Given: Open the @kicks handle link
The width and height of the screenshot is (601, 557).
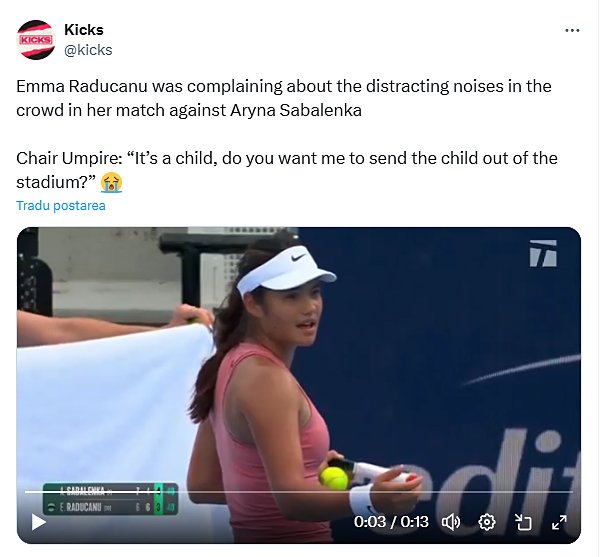Looking at the screenshot, I should point(88,50).
